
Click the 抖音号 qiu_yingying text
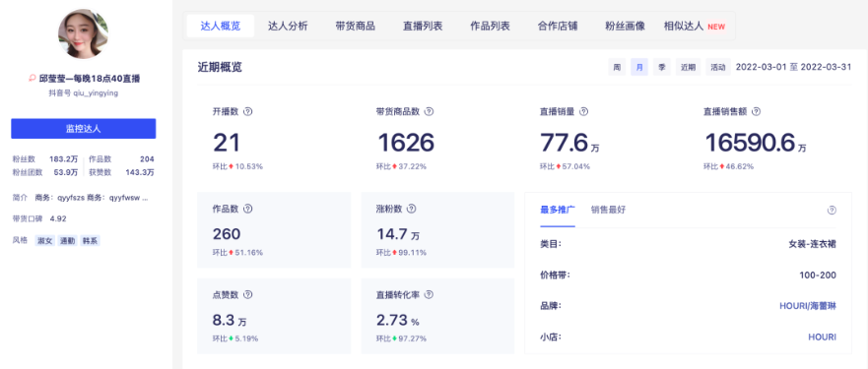pyautogui.click(x=83, y=92)
